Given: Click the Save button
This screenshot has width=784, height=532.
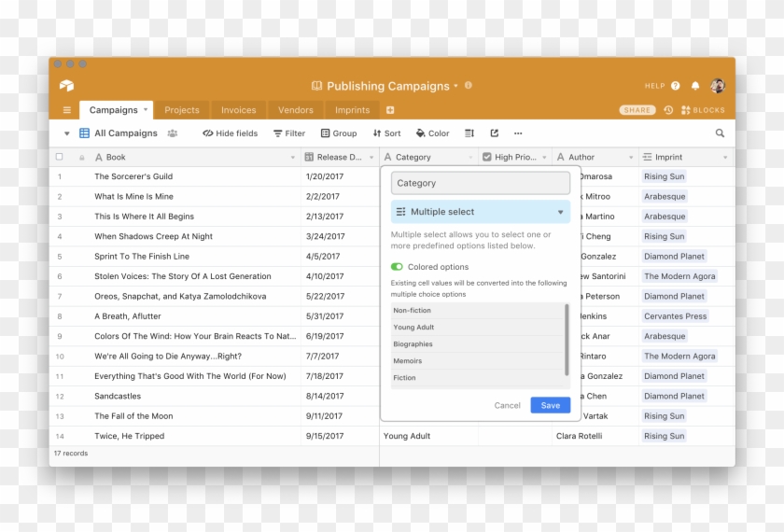Looking at the screenshot, I should [x=550, y=405].
